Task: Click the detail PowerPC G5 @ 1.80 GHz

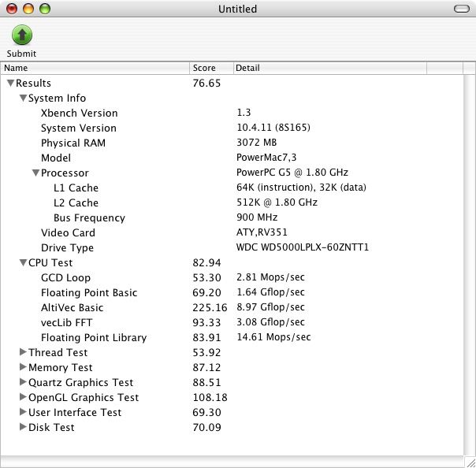Action: (292, 173)
